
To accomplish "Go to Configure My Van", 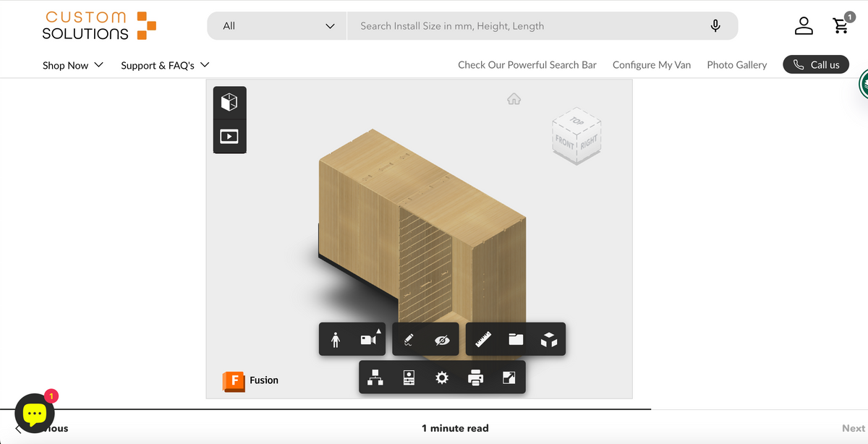I will click(x=652, y=65).
